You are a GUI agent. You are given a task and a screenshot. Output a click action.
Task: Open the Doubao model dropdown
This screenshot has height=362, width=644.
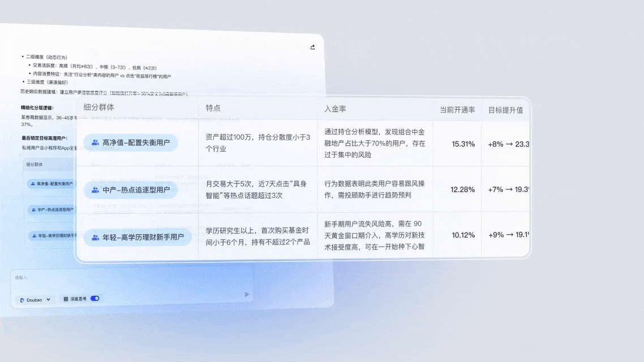coord(35,300)
